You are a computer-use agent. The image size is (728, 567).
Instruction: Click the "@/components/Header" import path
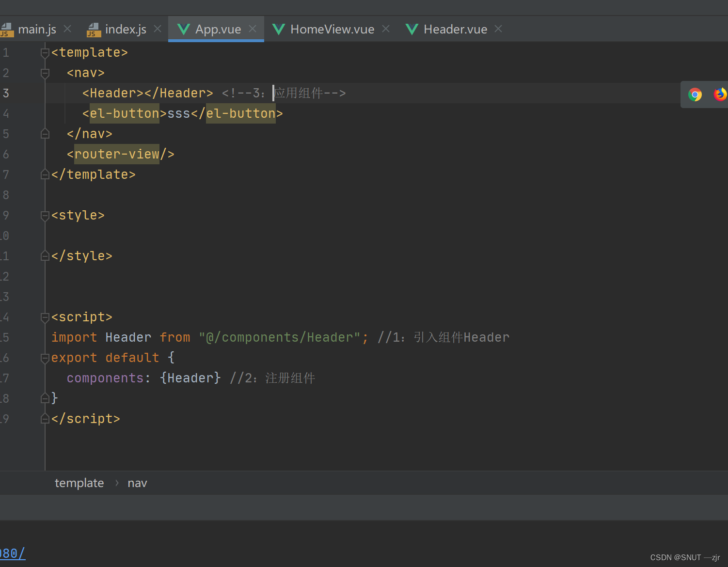coord(280,337)
